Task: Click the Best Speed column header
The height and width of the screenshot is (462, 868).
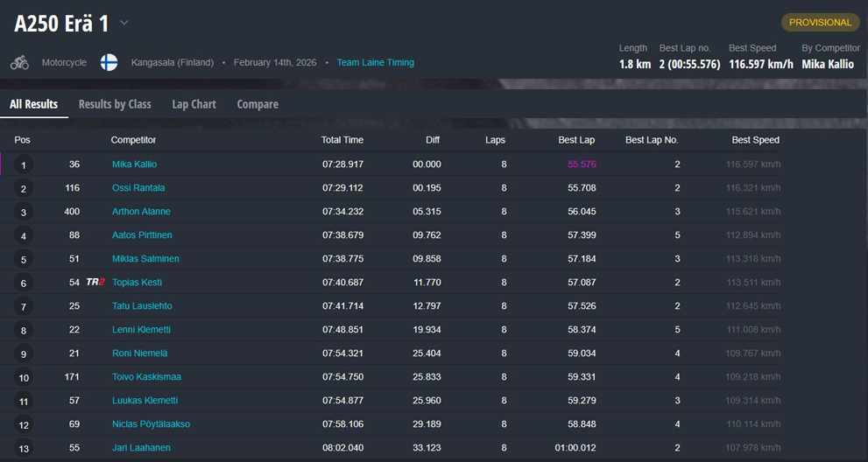Action: click(x=755, y=140)
